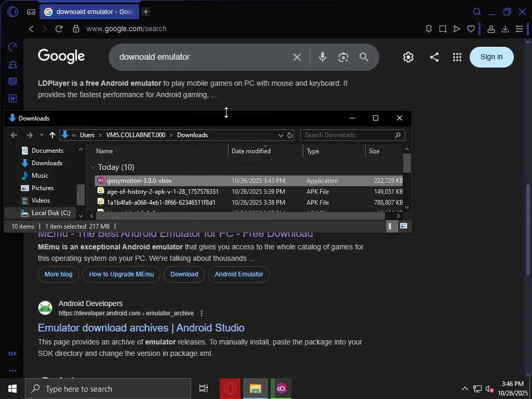
Task: Add page to bookmarks with heart icon
Action: click(471, 29)
